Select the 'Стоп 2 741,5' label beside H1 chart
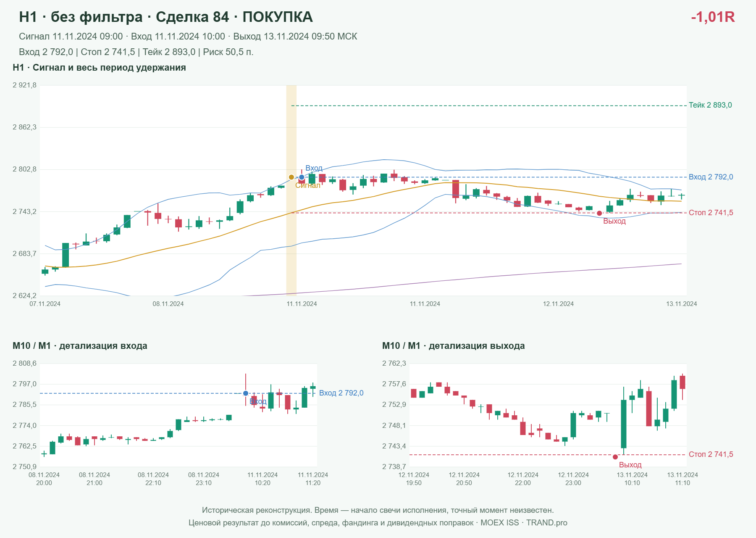The height and width of the screenshot is (538, 756). coord(711,213)
